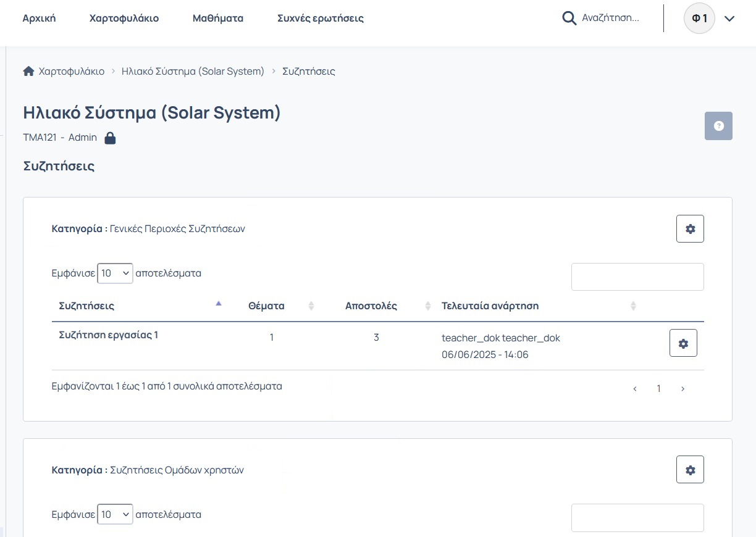Open gear settings for Συζητήσεις Ομάδων χρηστών
Screen dimensions: 756x537
point(690,470)
